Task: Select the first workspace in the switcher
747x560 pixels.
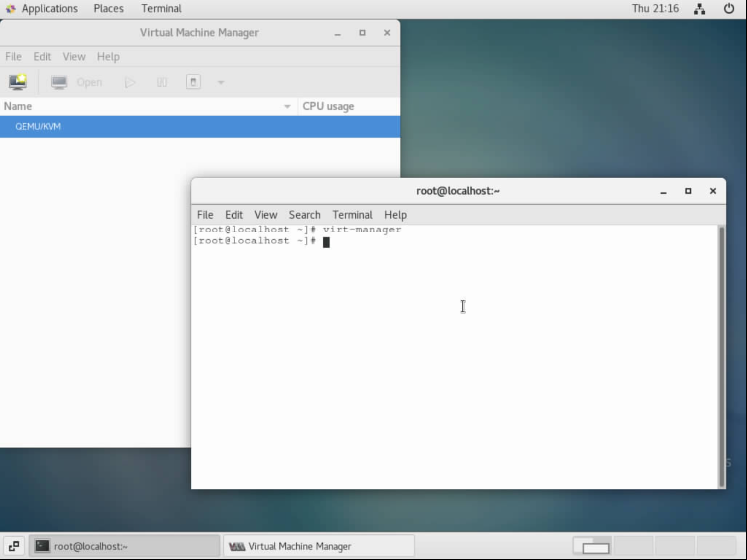Action: pyautogui.click(x=592, y=546)
